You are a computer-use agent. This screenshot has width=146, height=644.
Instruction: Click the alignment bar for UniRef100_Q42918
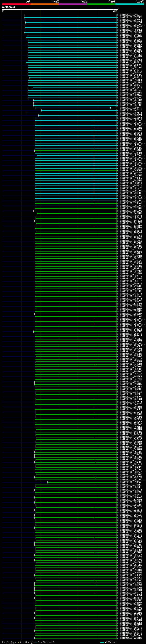79,110
